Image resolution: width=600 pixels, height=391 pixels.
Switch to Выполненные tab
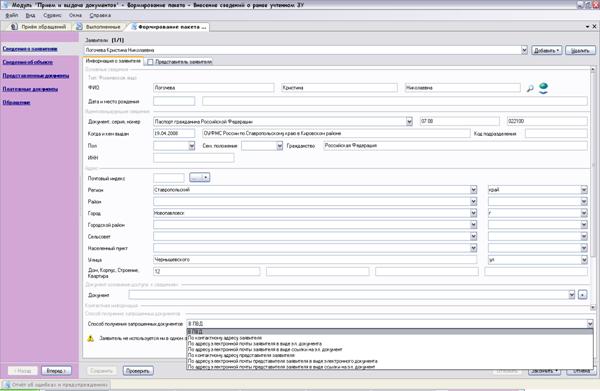(99, 27)
